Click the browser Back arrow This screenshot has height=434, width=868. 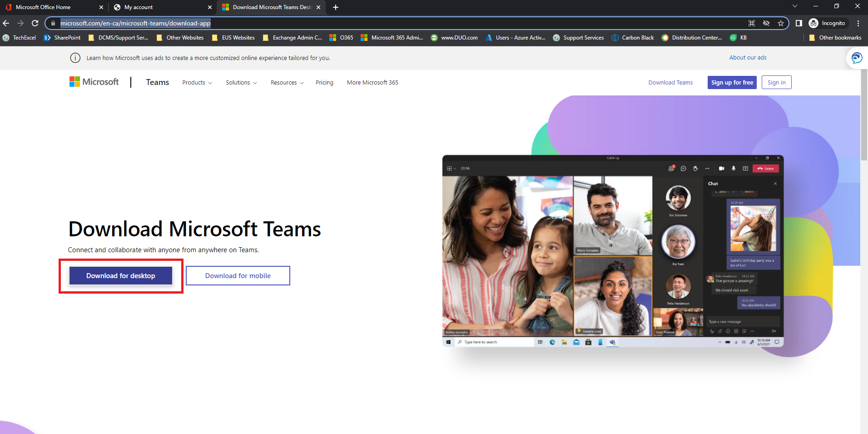point(6,23)
